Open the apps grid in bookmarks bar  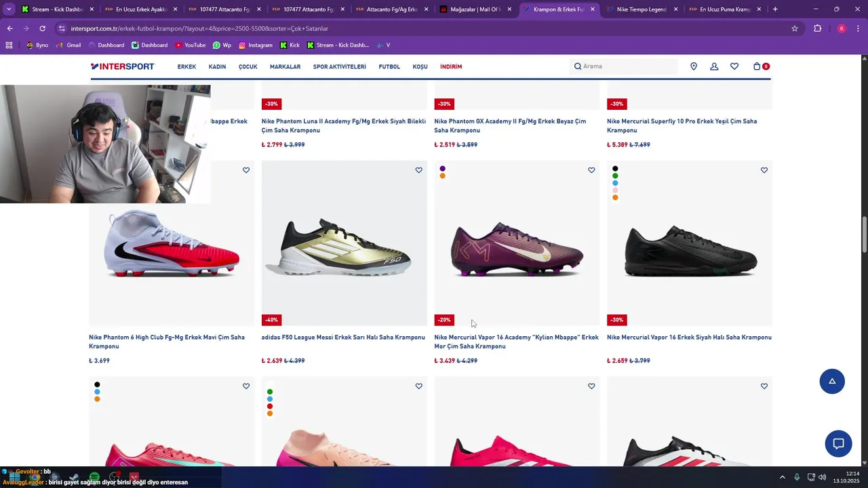coord(9,45)
